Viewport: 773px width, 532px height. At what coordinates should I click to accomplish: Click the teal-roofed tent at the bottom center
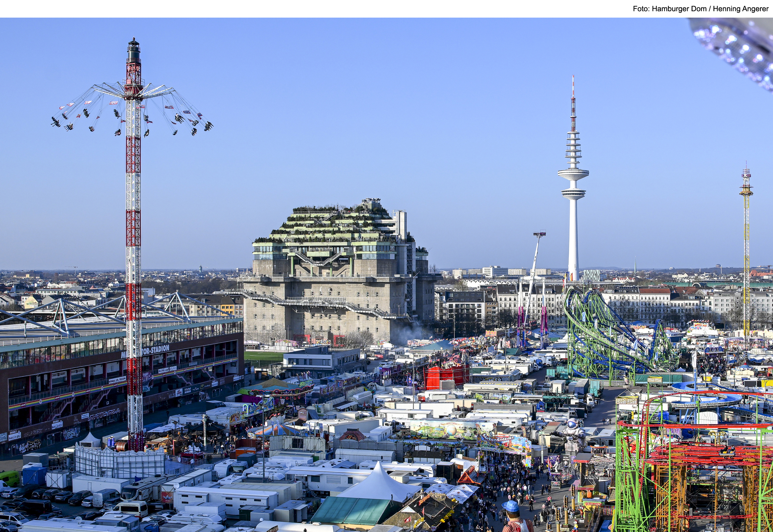[350, 511]
